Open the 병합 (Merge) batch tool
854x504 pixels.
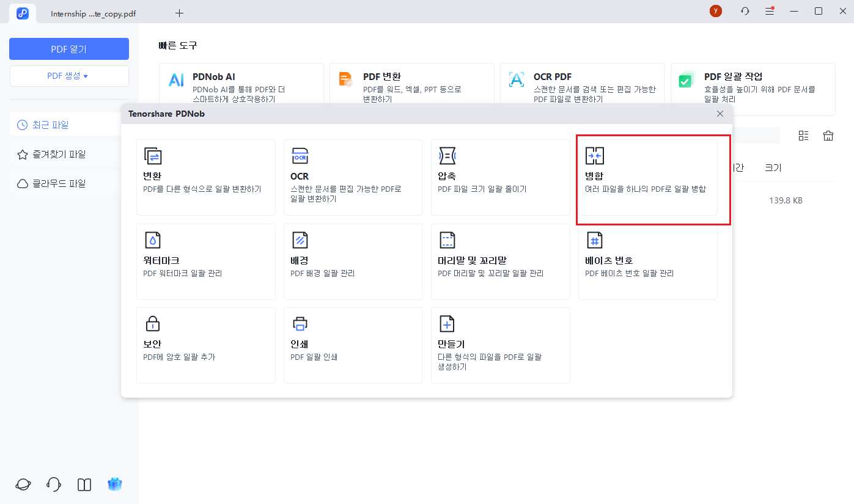(x=647, y=177)
